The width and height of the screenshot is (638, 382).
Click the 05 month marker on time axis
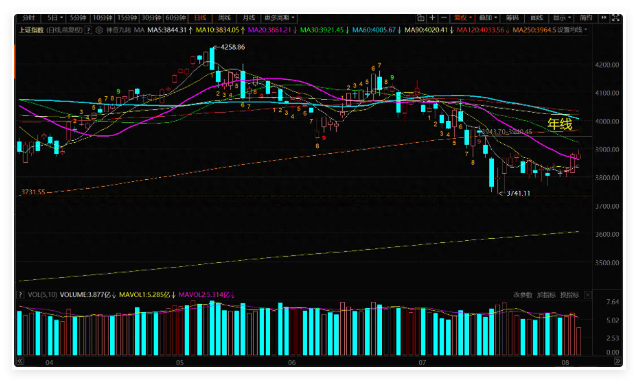point(179,362)
